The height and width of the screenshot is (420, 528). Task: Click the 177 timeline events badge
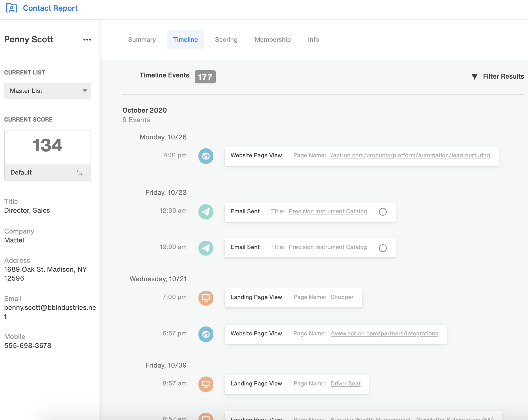click(x=205, y=77)
